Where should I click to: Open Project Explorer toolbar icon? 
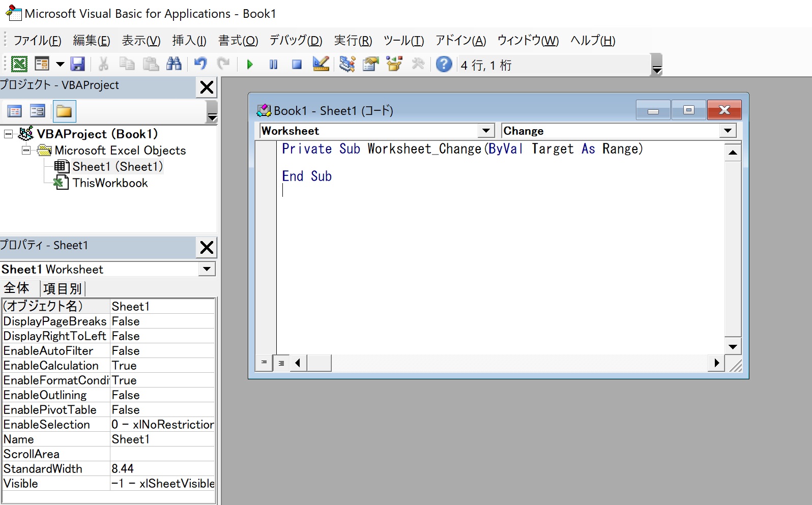pos(347,64)
